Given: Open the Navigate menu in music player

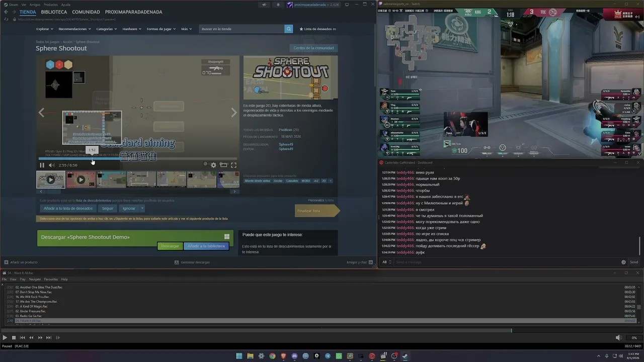Looking at the screenshot, I should [x=35, y=279].
